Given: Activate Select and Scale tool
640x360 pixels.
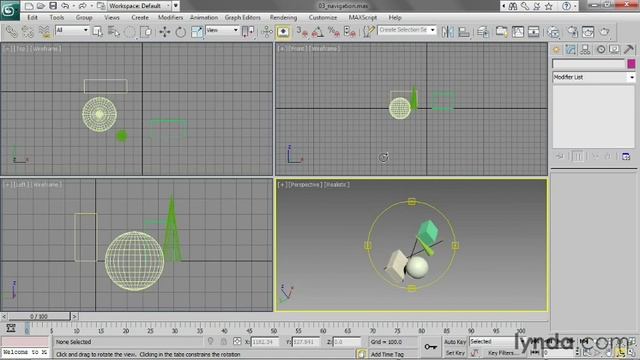Looking at the screenshot, I should [197, 31].
